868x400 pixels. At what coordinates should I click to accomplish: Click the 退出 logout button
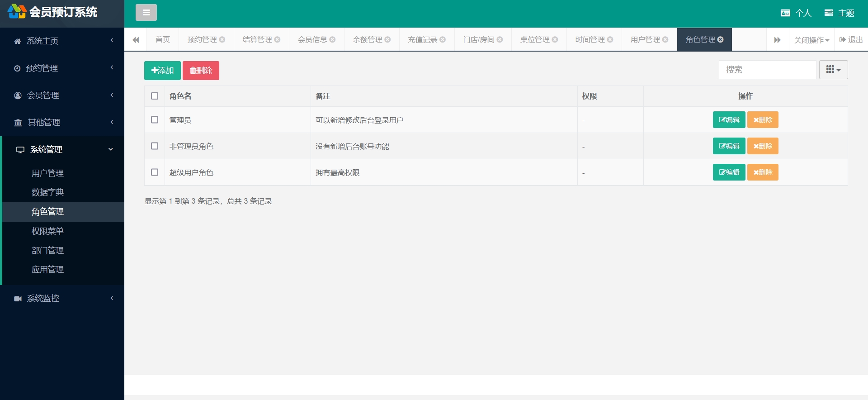click(x=851, y=40)
